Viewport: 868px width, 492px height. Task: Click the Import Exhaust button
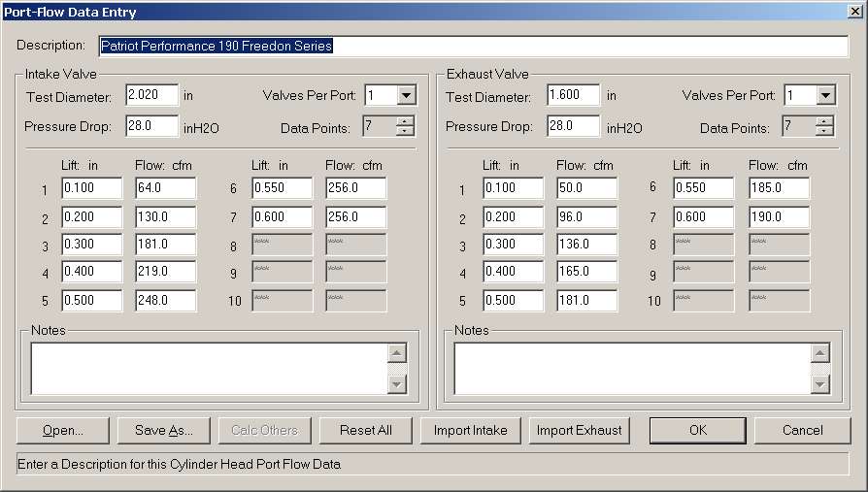tap(579, 431)
